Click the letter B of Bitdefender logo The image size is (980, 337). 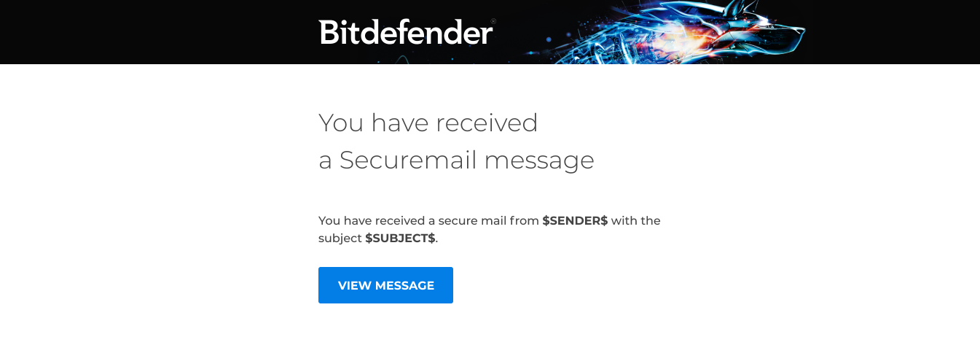[329, 32]
